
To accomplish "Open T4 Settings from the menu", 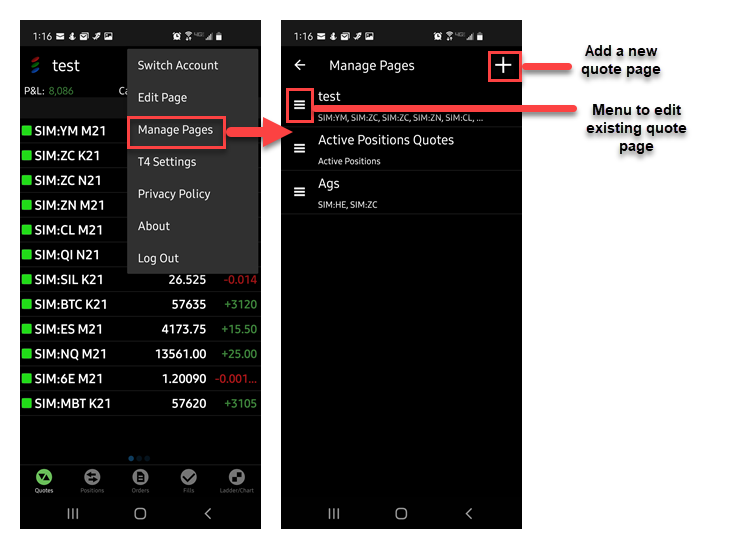I will click(x=167, y=162).
